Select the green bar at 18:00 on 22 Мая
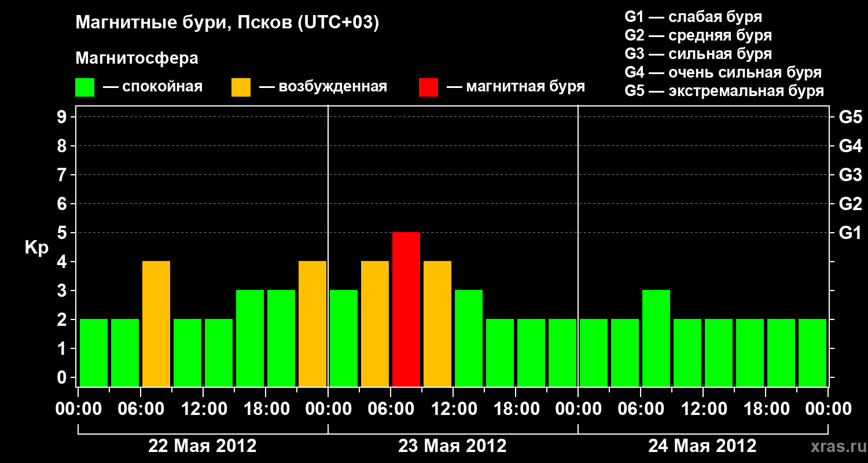This screenshot has height=463, width=868. coord(281,338)
